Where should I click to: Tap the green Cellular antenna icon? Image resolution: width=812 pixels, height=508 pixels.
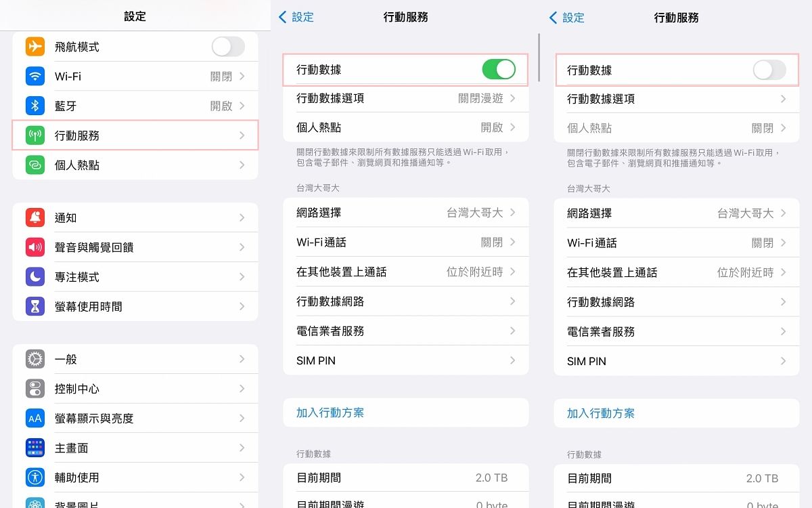tap(35, 135)
